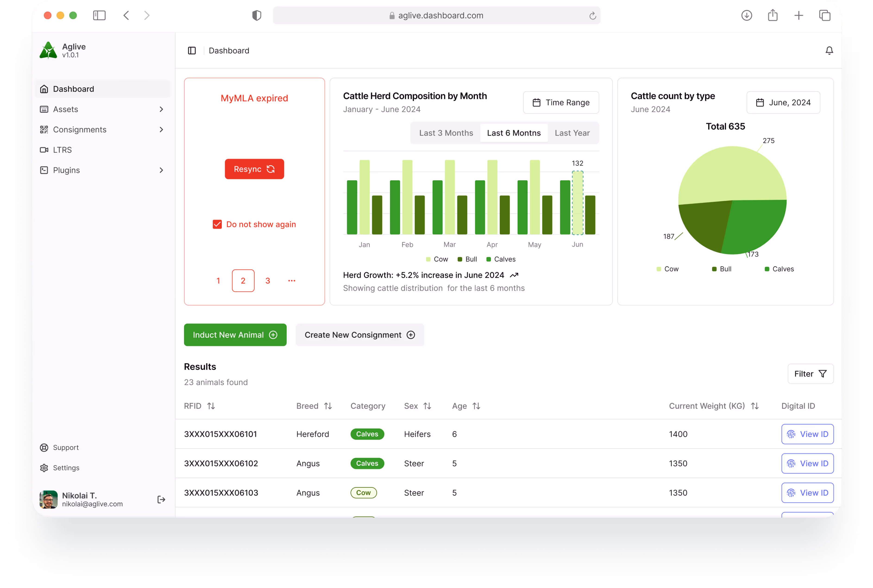The width and height of the screenshot is (873, 588).
Task: Click the notification bell icon
Action: 829,51
